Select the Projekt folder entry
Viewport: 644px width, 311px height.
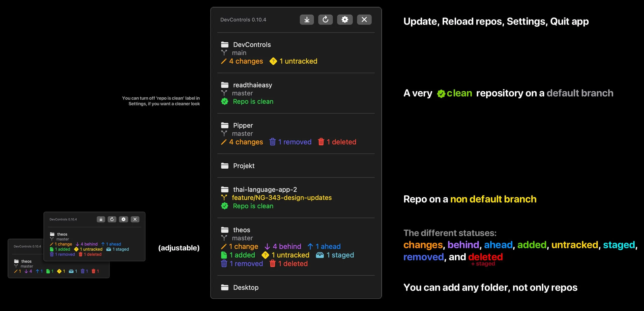click(244, 166)
